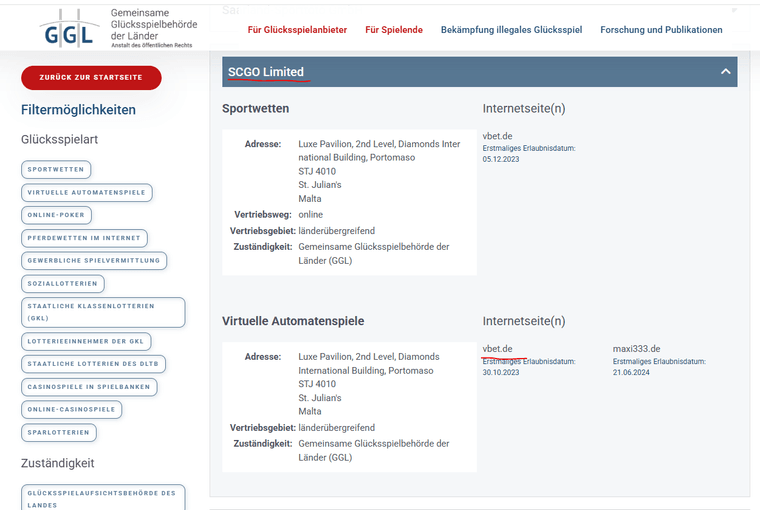The width and height of the screenshot is (760, 510).
Task: Open the Für Glücksspielanbieter menu
Action: 297,30
